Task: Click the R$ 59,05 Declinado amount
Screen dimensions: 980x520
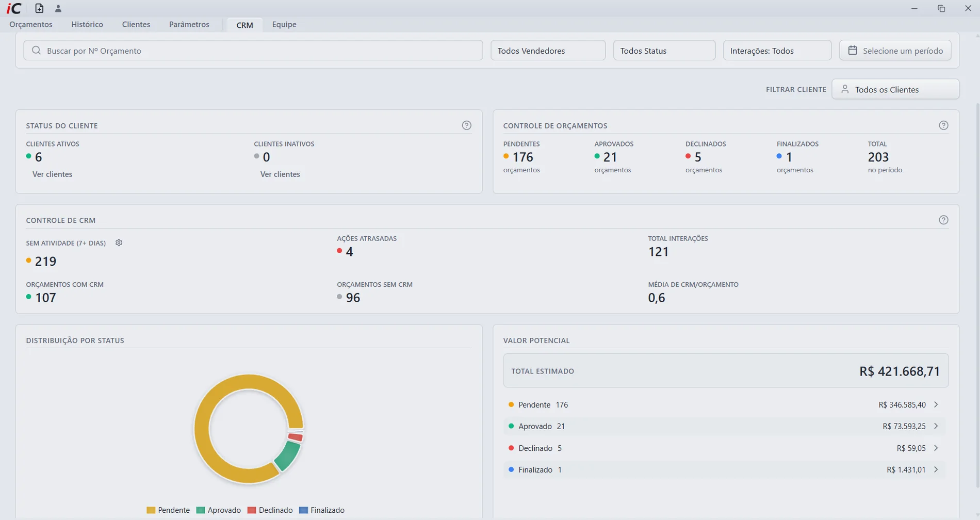Action: point(911,448)
